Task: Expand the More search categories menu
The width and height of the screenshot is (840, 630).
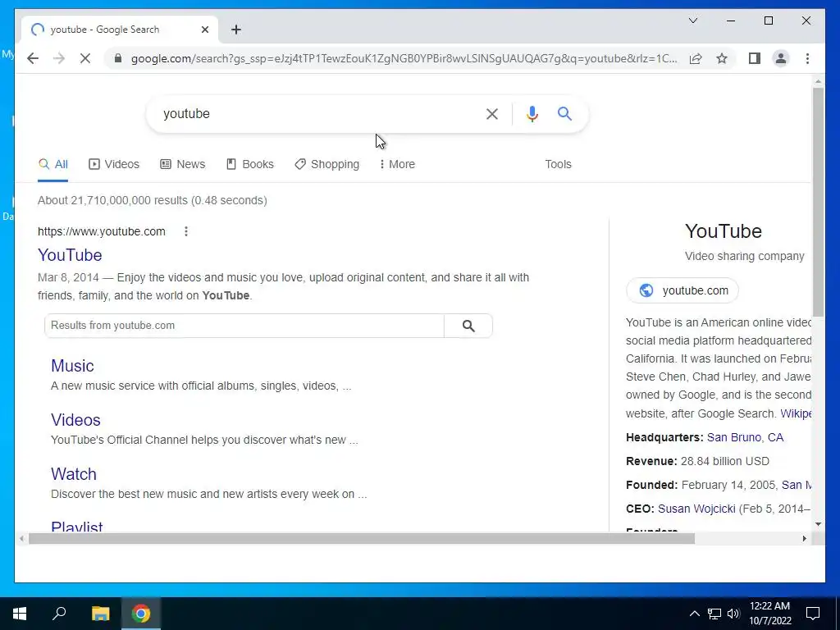Action: (x=397, y=164)
